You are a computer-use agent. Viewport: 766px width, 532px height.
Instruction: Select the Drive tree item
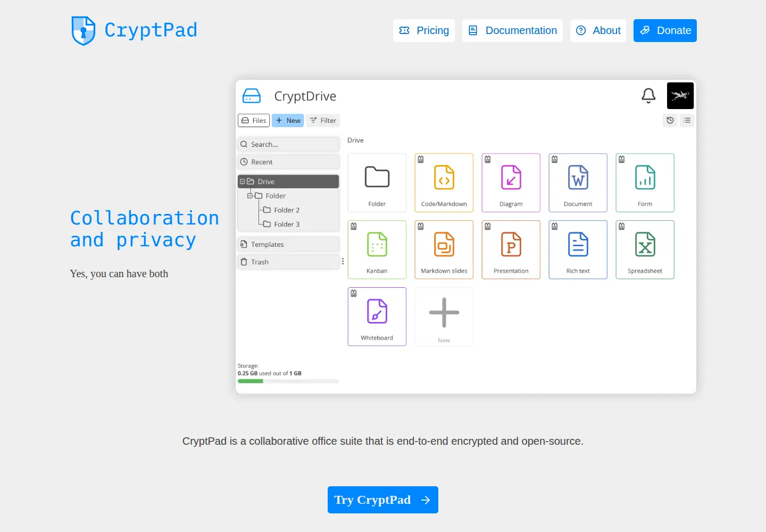(288, 181)
